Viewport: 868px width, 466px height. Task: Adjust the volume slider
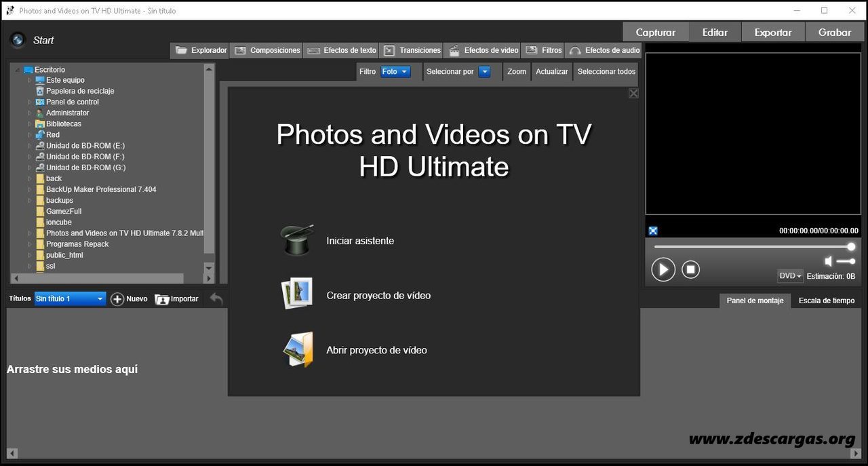point(846,261)
